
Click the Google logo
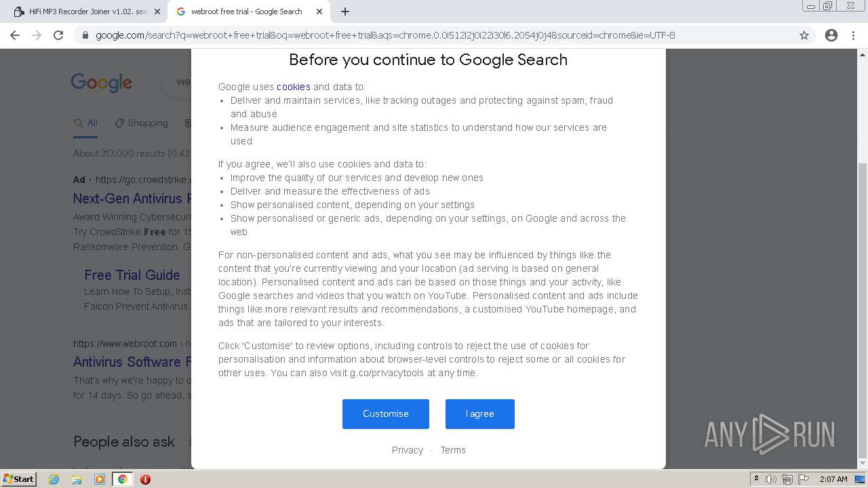coord(102,83)
